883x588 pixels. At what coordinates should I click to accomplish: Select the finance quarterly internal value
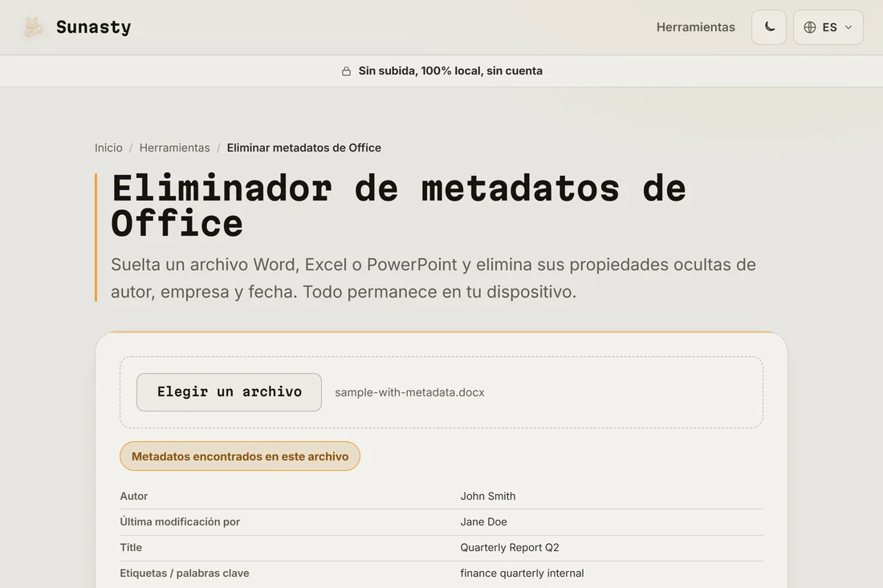tap(522, 574)
